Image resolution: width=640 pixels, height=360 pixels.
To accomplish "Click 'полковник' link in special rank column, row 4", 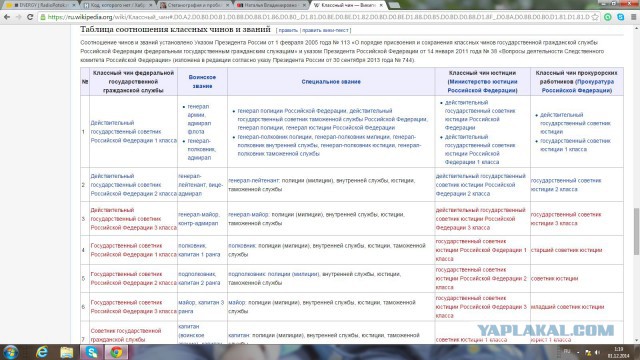I will pyautogui.click(x=242, y=246).
